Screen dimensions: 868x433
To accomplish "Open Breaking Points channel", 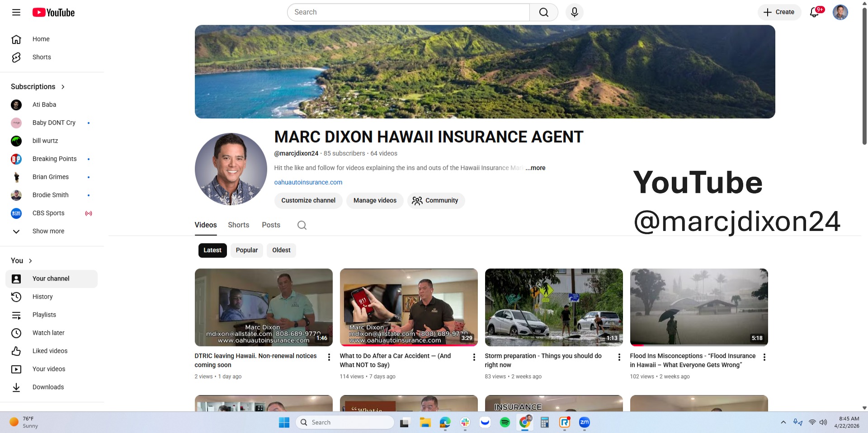I will [52, 159].
